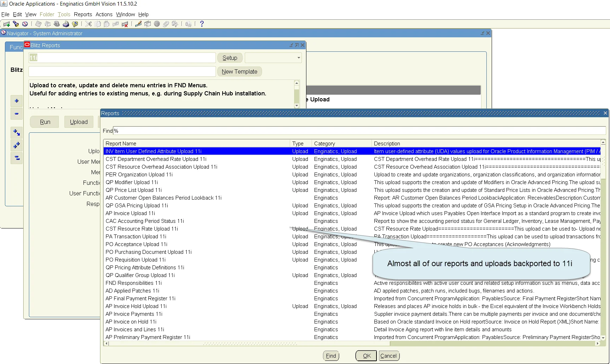Select CAC Accounting Period Status 11i row
Viewport: 610px width, 364px height.
352,221
